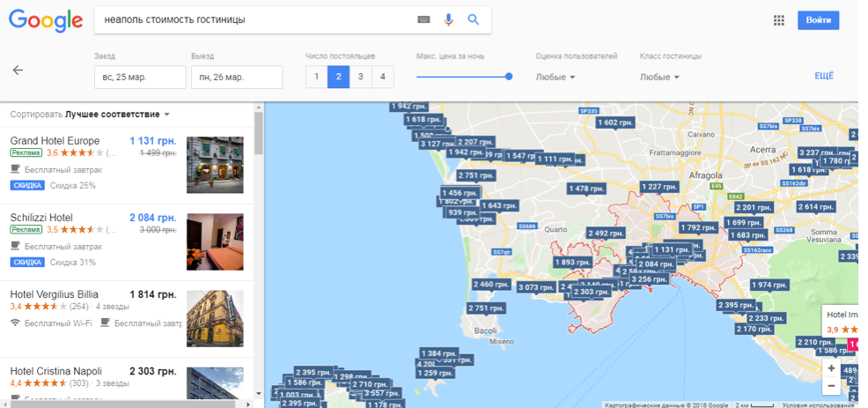Open the on-screen keyboard icon

coord(423,20)
